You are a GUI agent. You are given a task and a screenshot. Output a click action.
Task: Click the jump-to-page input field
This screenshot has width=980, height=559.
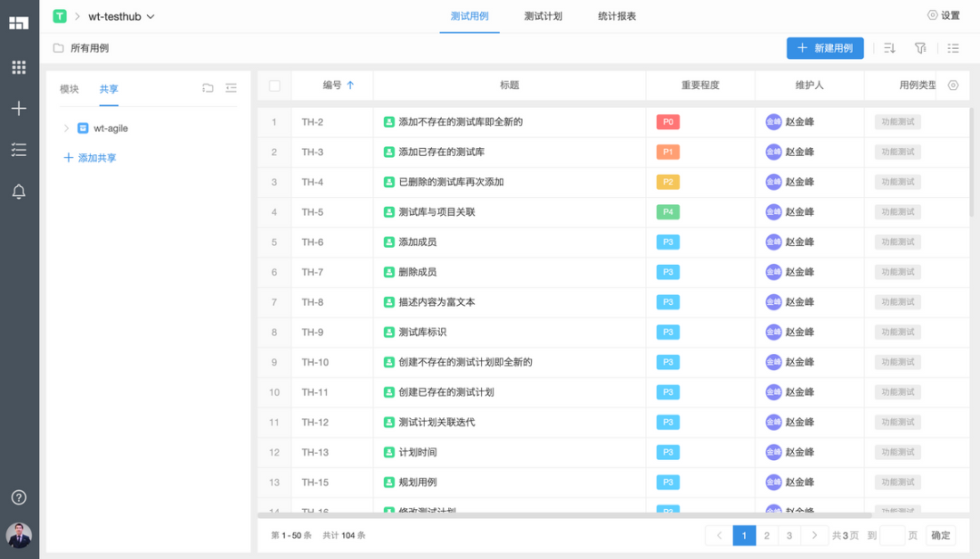[x=892, y=535]
